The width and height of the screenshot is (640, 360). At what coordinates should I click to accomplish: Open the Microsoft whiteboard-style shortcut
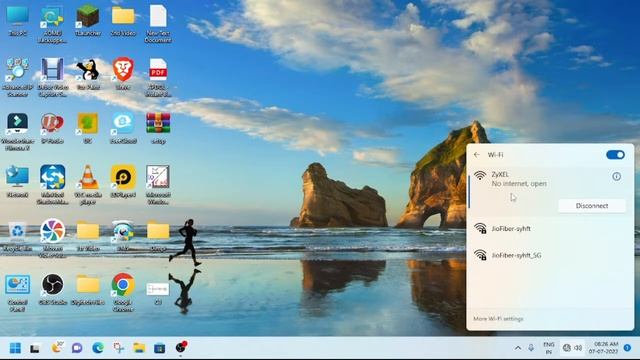158,184
